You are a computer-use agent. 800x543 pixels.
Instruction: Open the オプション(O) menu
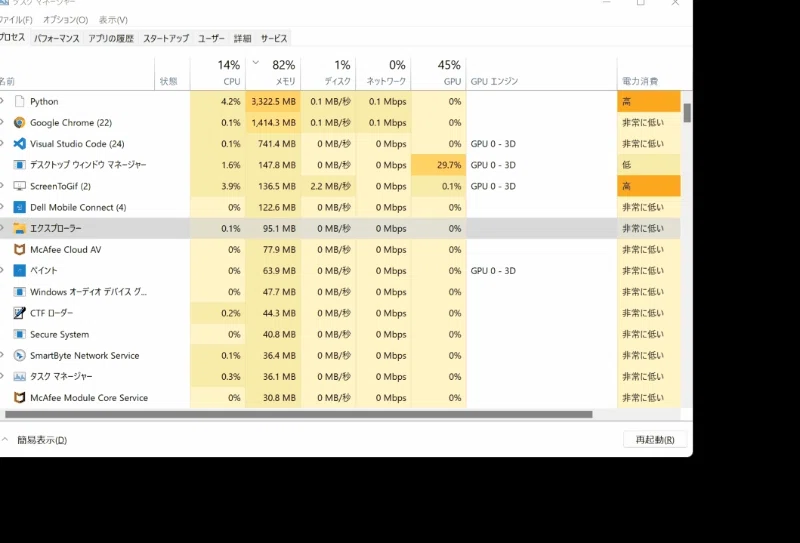pos(65,20)
